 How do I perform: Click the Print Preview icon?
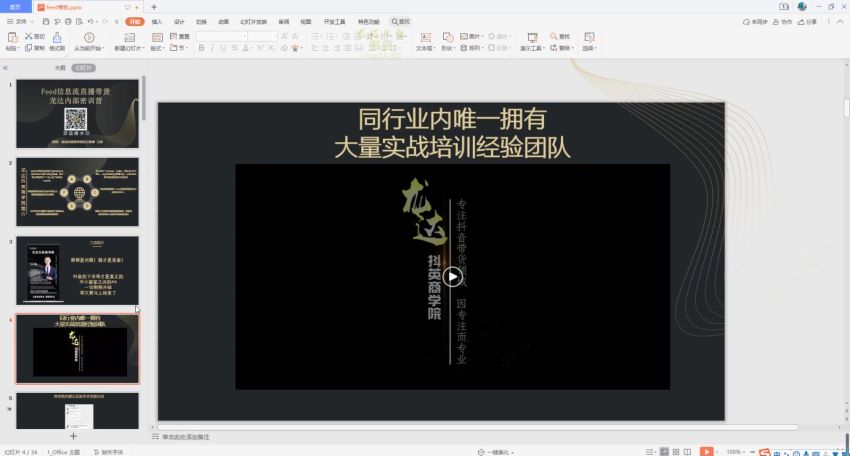[79, 22]
